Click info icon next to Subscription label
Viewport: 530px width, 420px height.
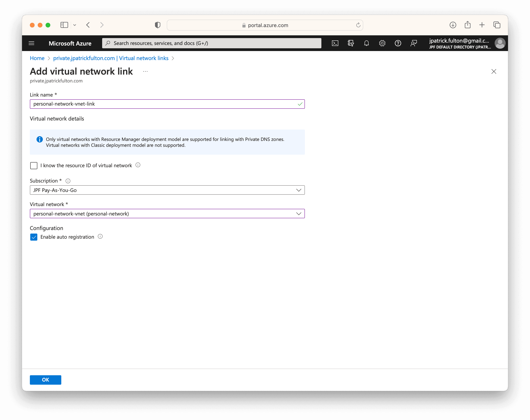tap(68, 181)
